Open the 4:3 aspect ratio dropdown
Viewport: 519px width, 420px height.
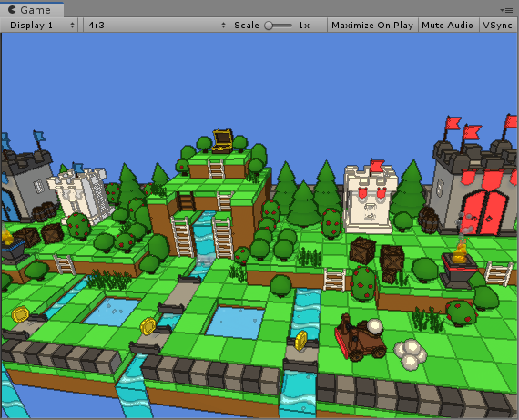click(x=156, y=26)
